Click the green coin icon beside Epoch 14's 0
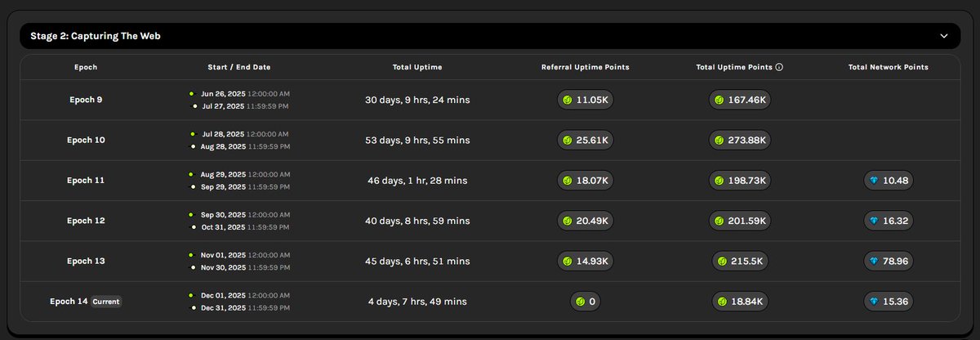This screenshot has width=980, height=340. click(579, 302)
